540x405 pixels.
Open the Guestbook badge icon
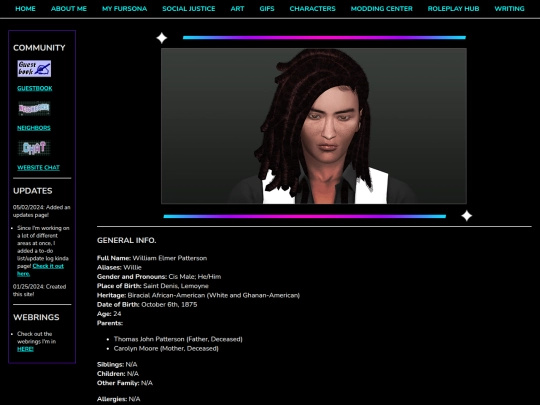[34, 69]
